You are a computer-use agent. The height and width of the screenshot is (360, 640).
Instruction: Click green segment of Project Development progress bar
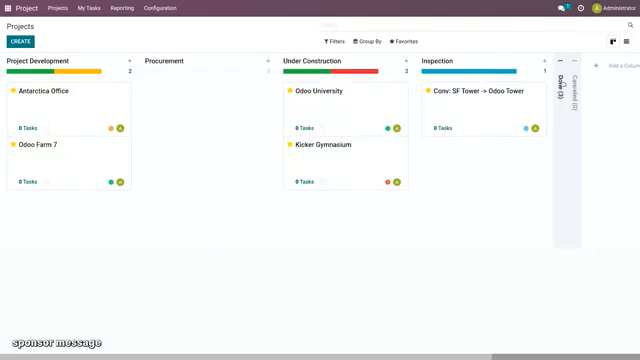tap(30, 71)
